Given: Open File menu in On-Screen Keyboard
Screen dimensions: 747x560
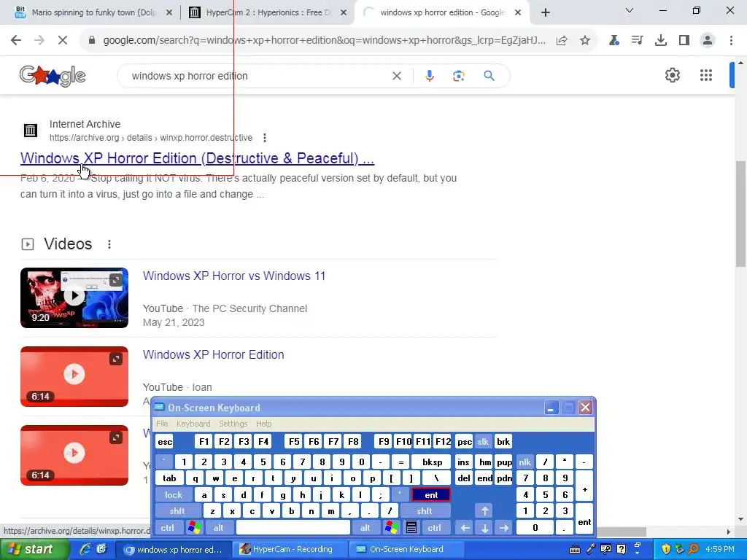Looking at the screenshot, I should coord(162,424).
